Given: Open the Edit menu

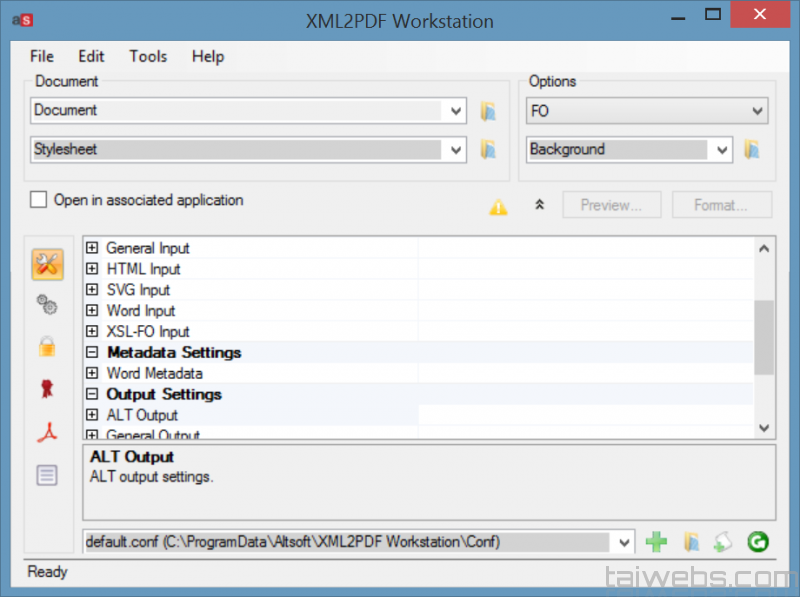Looking at the screenshot, I should (91, 56).
